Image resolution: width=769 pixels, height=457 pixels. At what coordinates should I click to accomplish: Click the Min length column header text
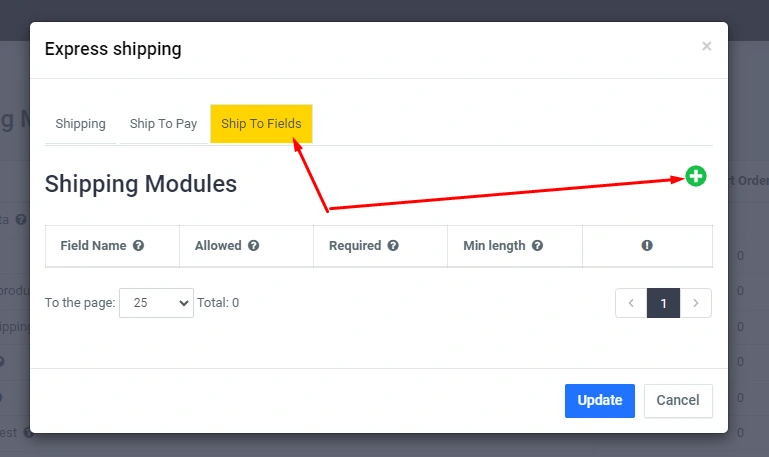tap(494, 246)
